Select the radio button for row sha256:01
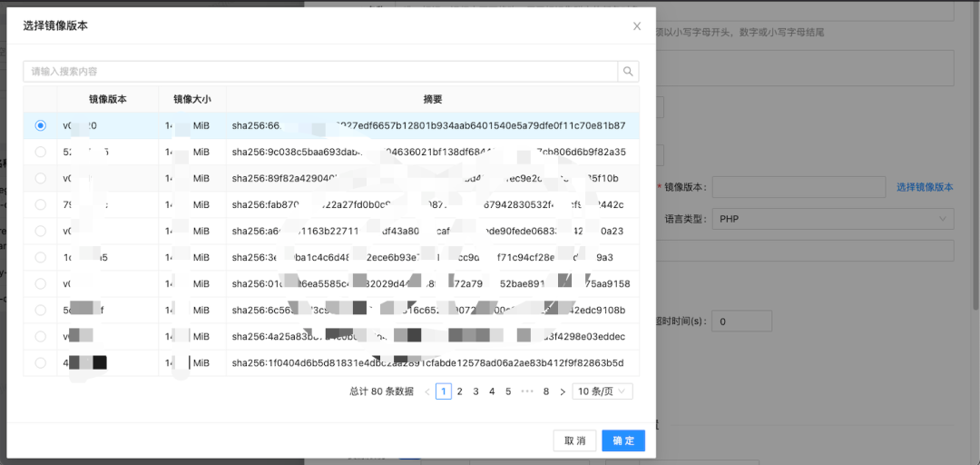This screenshot has height=465, width=980. [41, 283]
